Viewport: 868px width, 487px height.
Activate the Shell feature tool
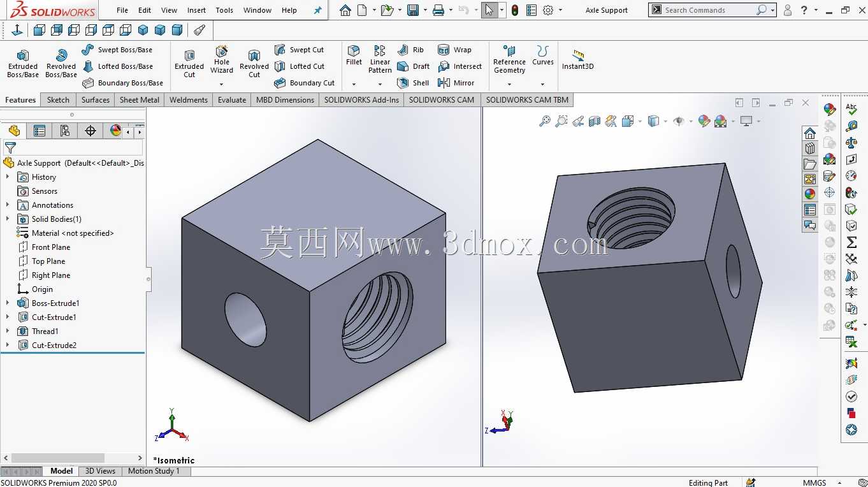(413, 83)
